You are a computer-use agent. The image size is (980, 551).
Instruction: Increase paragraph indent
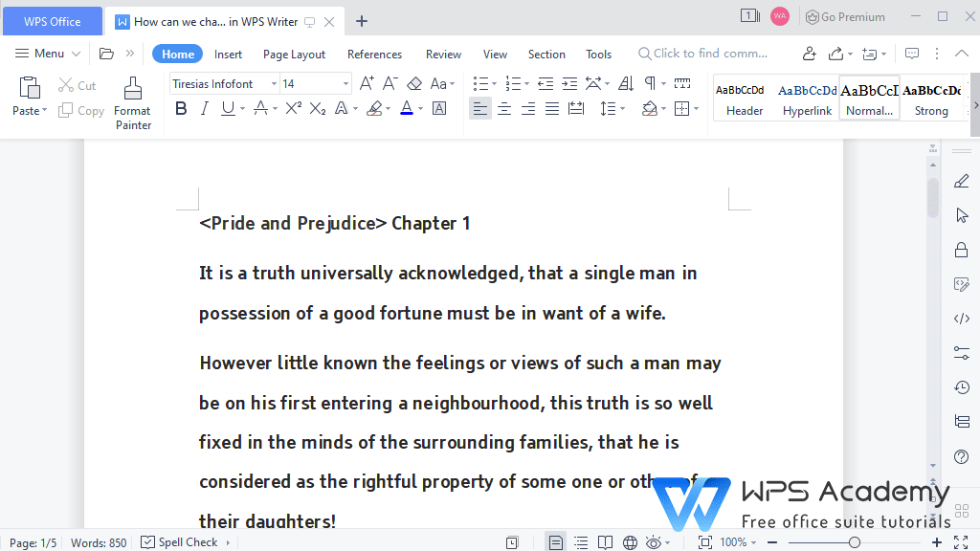point(569,83)
